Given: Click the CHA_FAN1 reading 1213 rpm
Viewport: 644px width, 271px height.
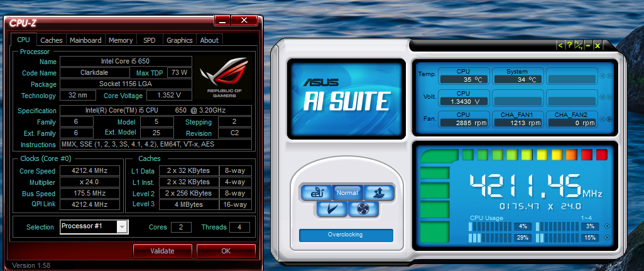Looking at the screenshot, I should point(517,123).
